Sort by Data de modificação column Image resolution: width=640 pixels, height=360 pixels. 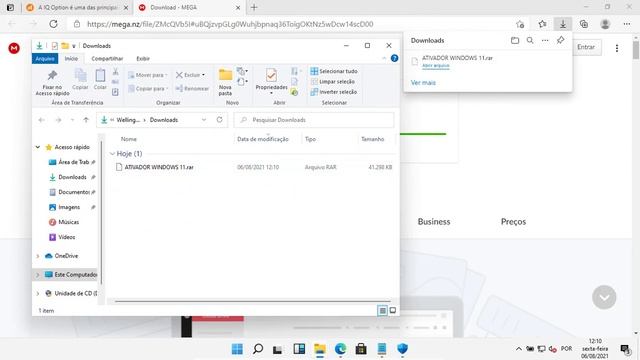(x=263, y=139)
